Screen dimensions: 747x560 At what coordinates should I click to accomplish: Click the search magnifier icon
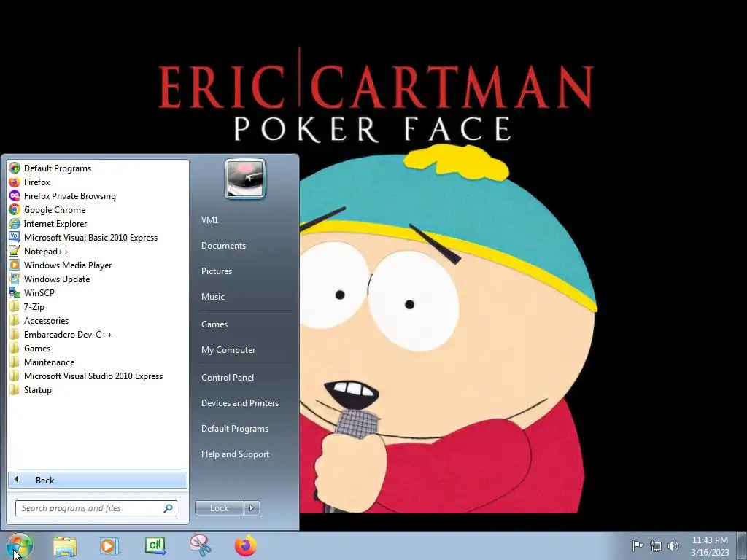(169, 508)
